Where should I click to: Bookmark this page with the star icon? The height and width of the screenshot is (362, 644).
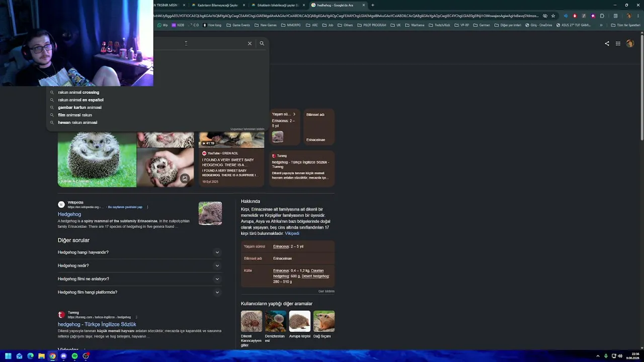coord(553,16)
